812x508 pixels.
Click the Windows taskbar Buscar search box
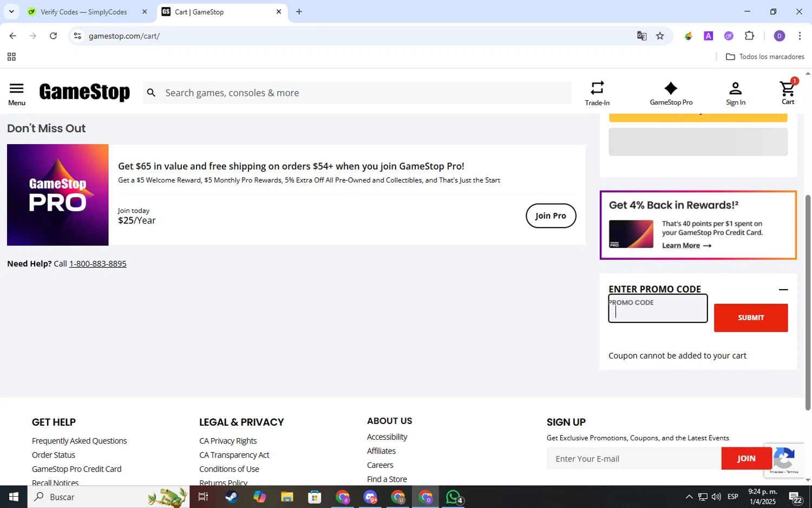108,497
